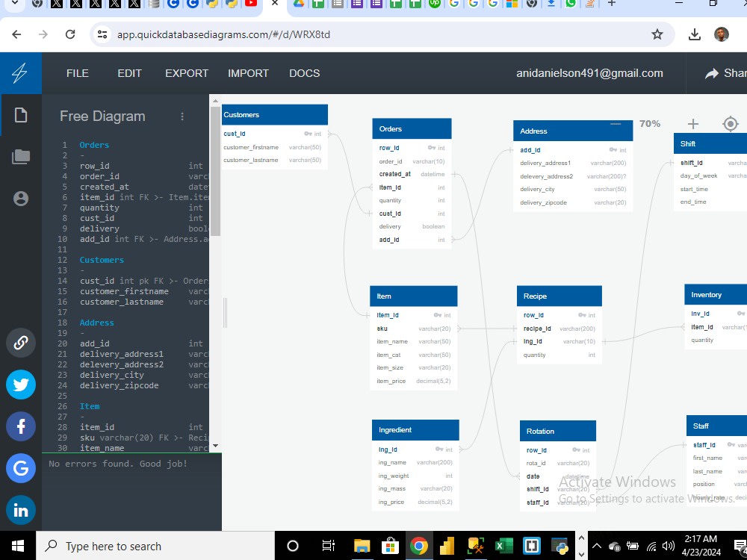Open Task View on the taskbar
The height and width of the screenshot is (560, 747).
(328, 546)
